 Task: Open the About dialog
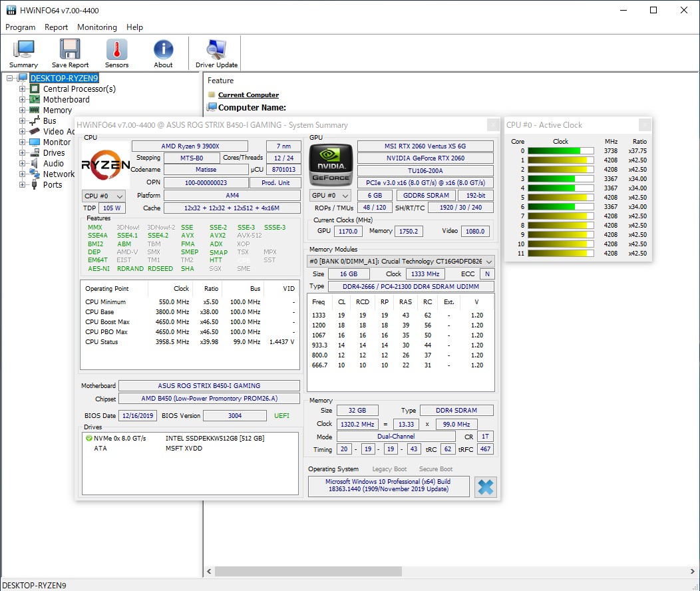pos(163,53)
